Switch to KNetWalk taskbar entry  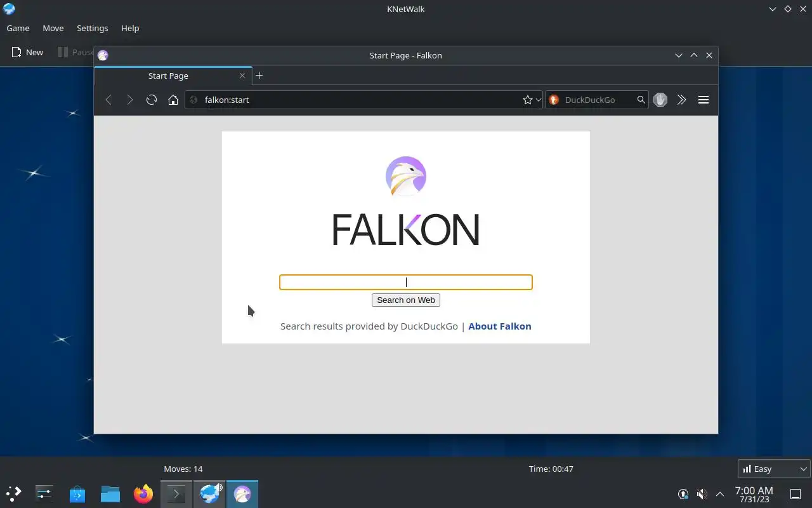[209, 493]
